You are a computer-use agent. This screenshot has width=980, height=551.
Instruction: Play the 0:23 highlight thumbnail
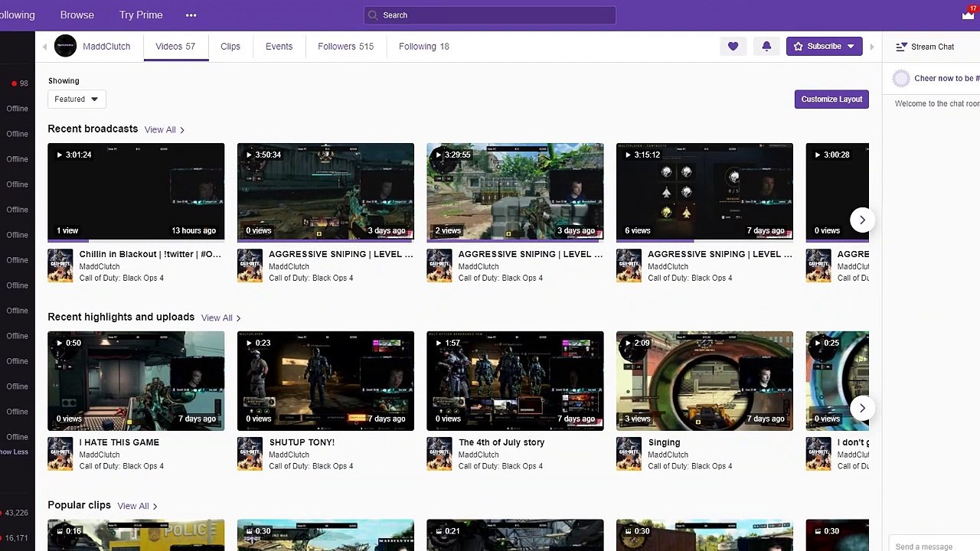325,380
